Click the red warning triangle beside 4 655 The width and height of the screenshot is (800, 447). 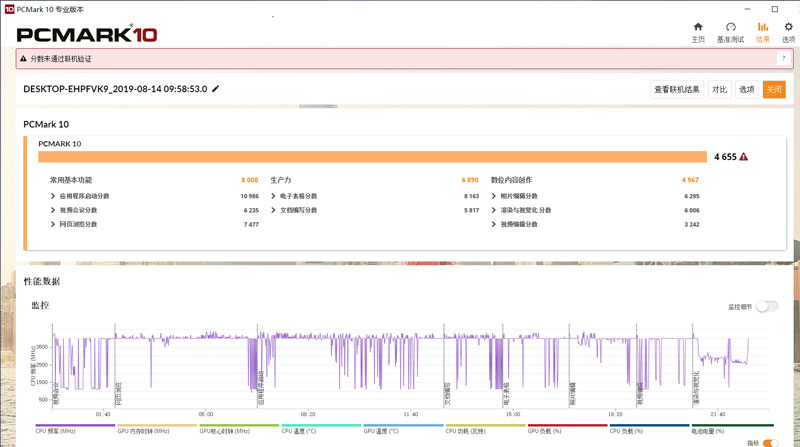pos(743,157)
